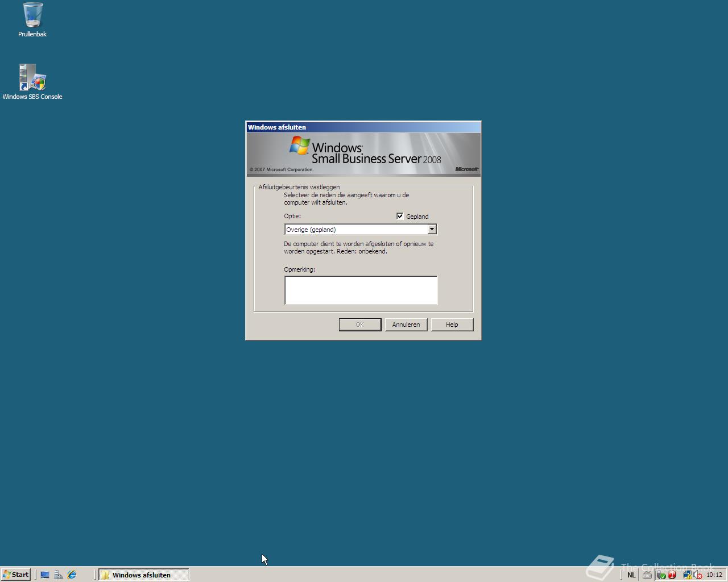Click network warning tray icon
728x582 pixels.
pyautogui.click(x=688, y=575)
